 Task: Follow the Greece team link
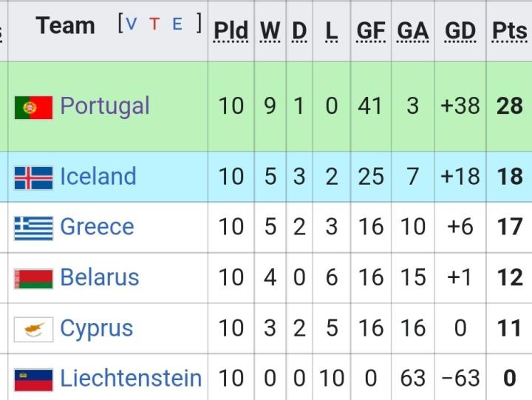point(97,227)
